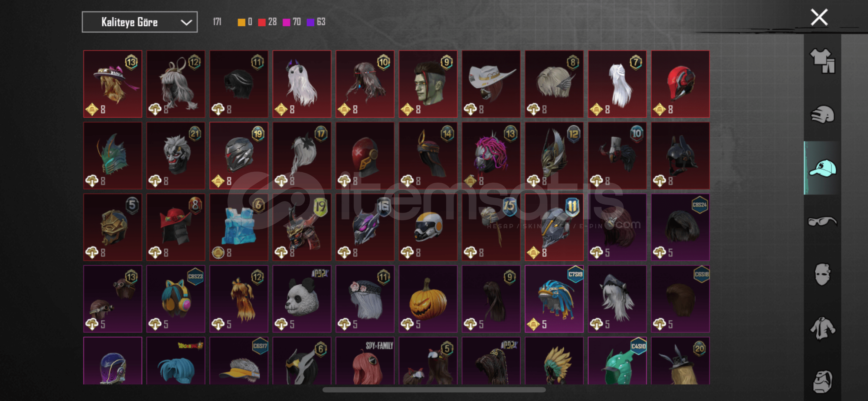Open the clothing outfits category icon

click(x=822, y=61)
